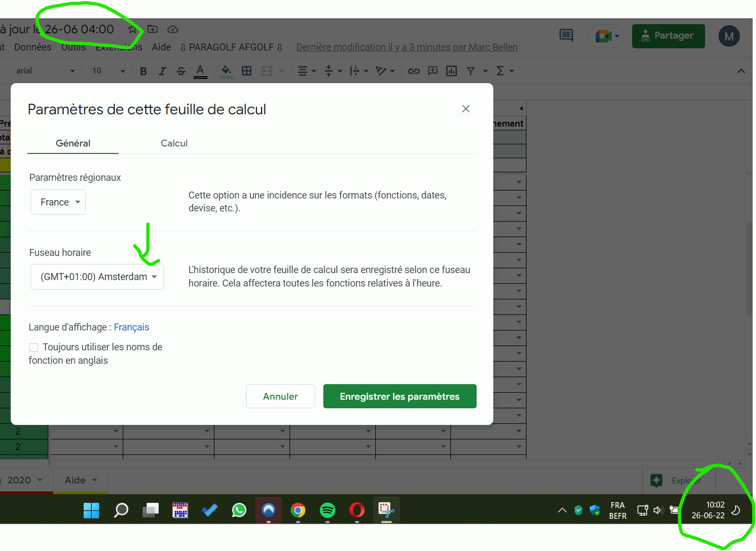Click the Bold formatting icon
Viewport: 756px width, 551px height.
pyautogui.click(x=143, y=71)
